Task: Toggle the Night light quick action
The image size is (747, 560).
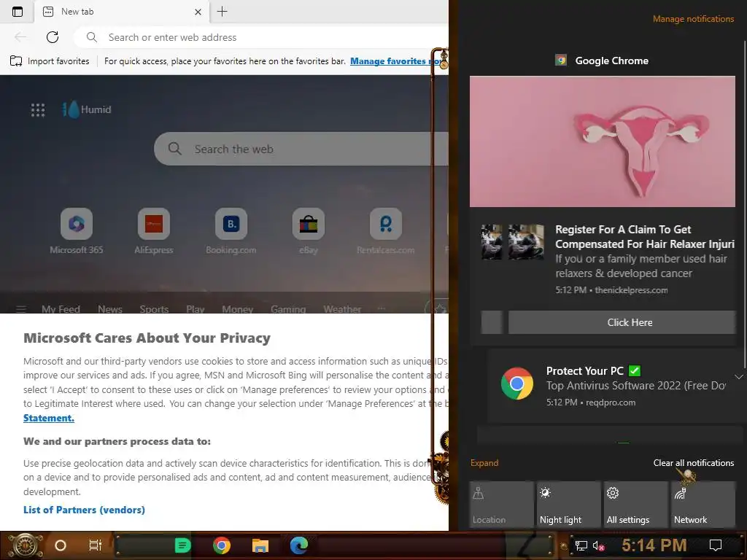Action: pyautogui.click(x=569, y=505)
